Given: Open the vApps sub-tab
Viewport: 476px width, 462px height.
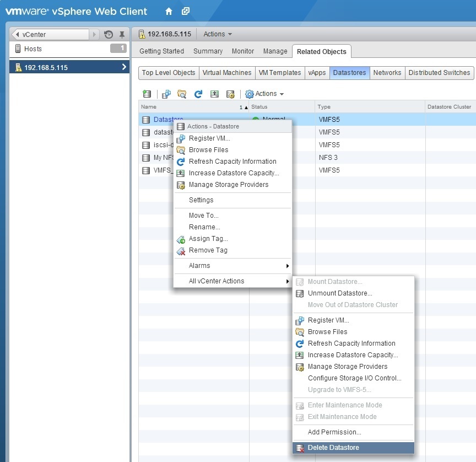Looking at the screenshot, I should point(317,73).
